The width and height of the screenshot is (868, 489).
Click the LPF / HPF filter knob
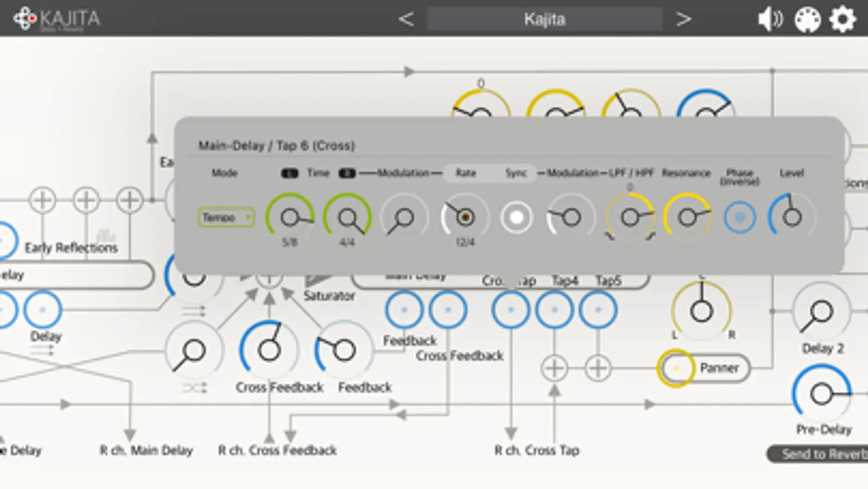point(630,217)
